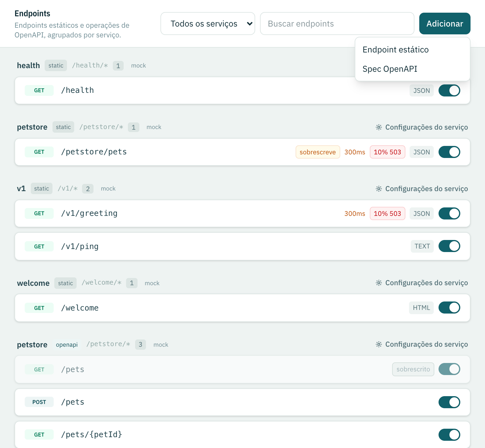Click the gear icon for v1 service
This screenshot has height=448, width=485.
379,189
